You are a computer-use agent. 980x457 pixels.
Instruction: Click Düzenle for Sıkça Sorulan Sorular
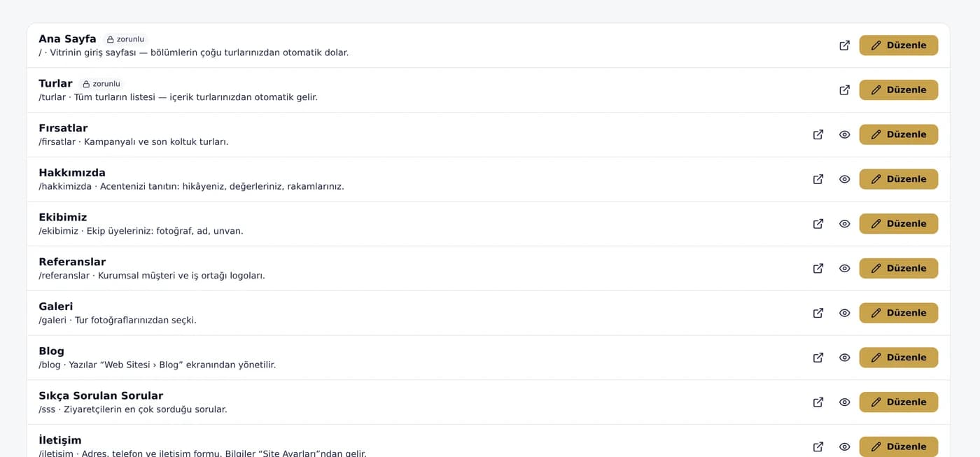[898, 402]
